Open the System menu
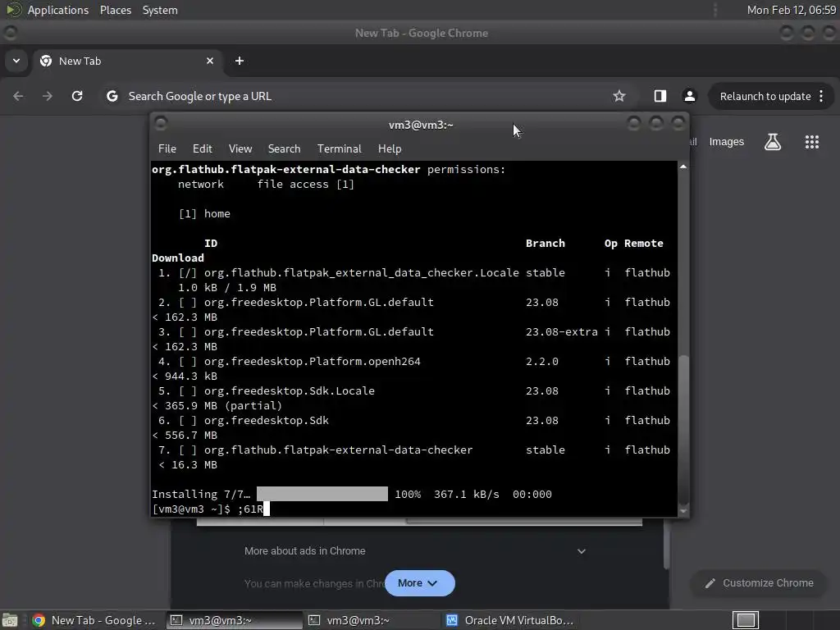This screenshot has height=630, width=840. click(x=160, y=10)
